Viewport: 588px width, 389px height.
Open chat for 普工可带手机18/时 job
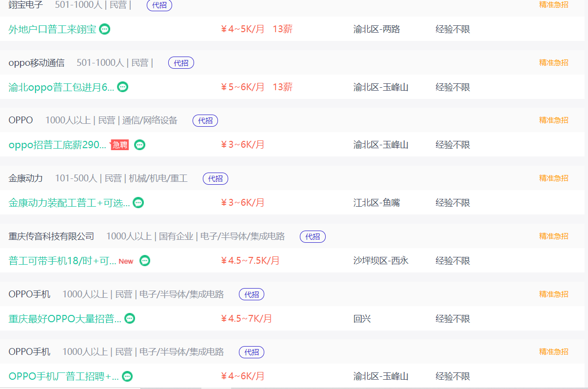tap(145, 260)
